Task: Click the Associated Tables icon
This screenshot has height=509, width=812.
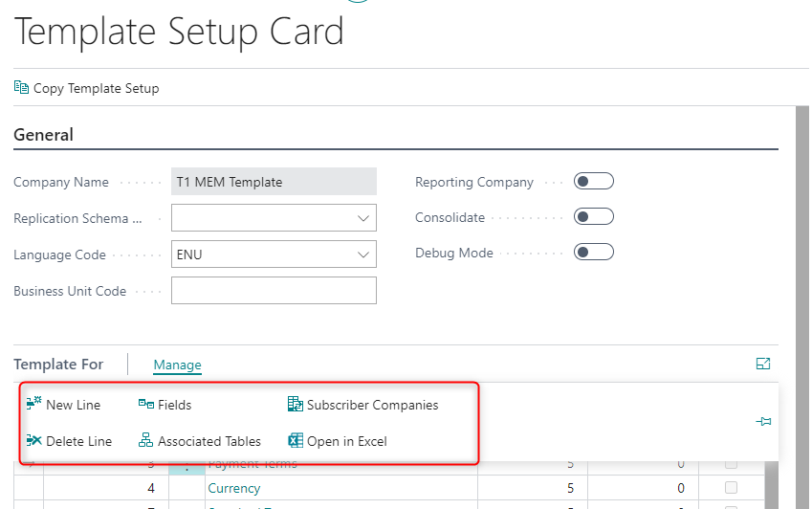Action: pyautogui.click(x=146, y=440)
